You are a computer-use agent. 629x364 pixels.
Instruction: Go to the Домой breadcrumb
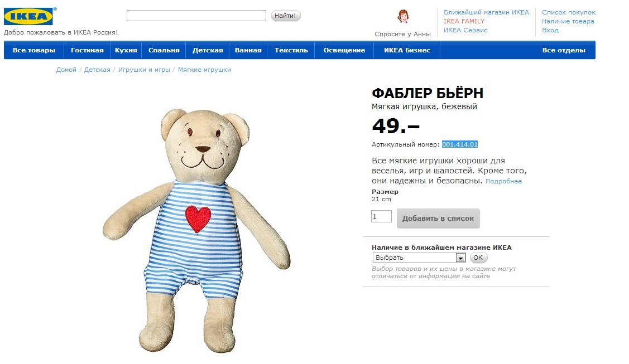click(x=66, y=70)
